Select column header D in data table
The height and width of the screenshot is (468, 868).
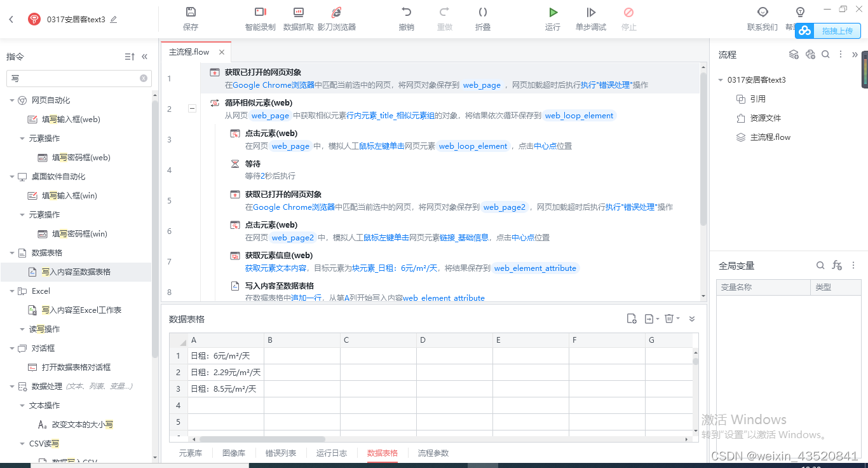point(454,340)
